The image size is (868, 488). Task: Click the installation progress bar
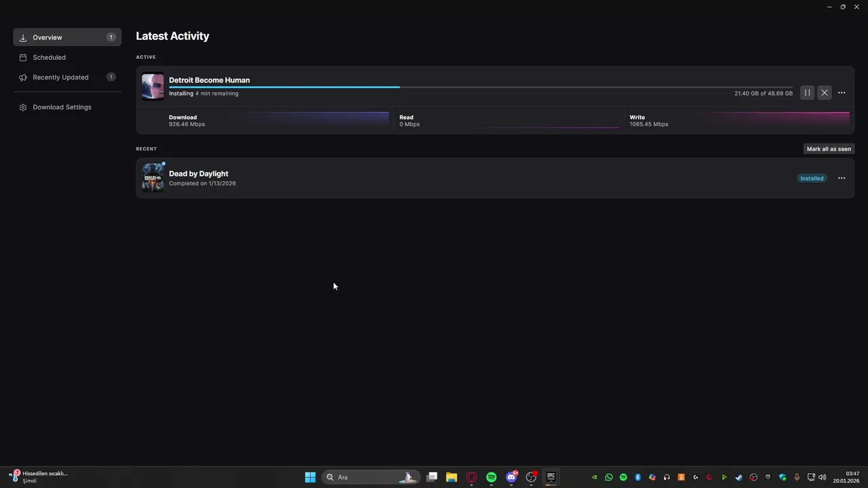click(x=480, y=87)
